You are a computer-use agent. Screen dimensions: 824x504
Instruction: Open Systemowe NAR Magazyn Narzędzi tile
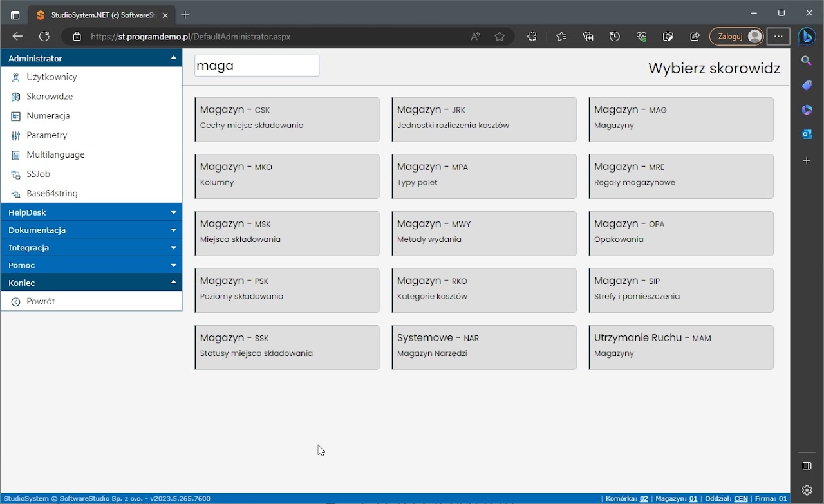[483, 347]
